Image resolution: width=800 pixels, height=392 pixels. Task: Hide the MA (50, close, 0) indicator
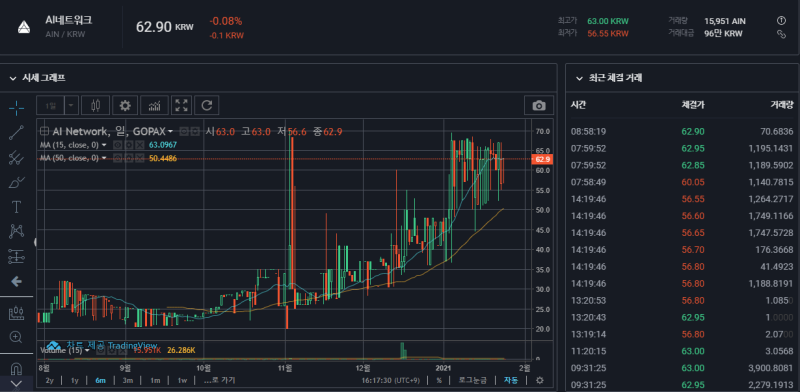[x=117, y=158]
